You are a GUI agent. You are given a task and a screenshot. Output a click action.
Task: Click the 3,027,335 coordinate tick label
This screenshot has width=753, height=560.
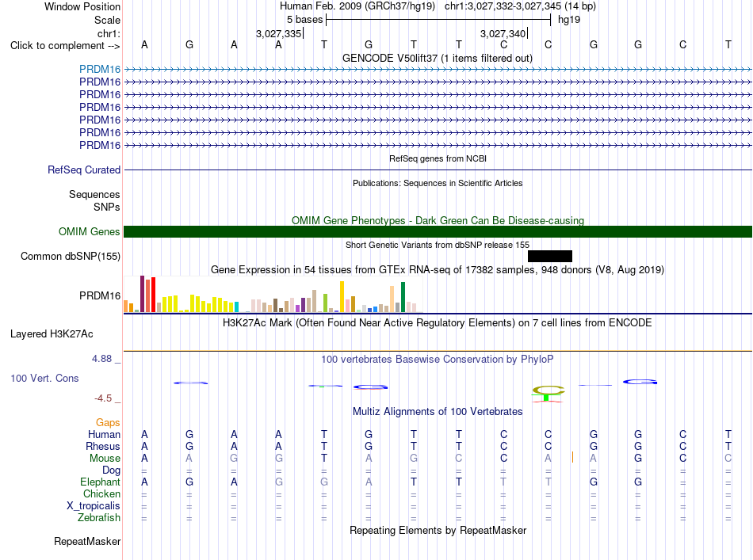pos(278,33)
